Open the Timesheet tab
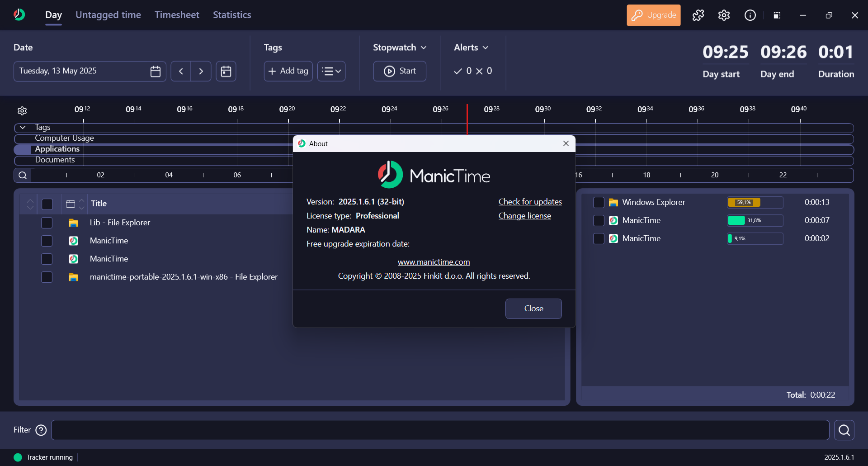This screenshot has width=868, height=466. 177,15
